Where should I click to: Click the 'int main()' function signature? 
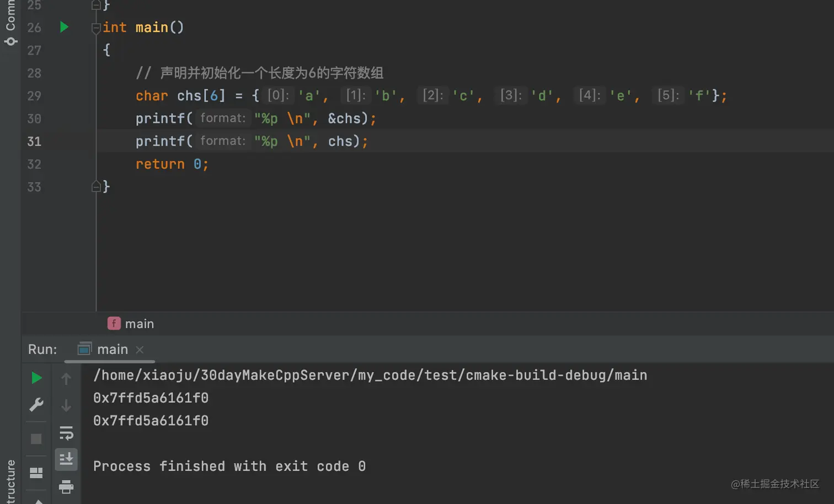click(x=143, y=27)
